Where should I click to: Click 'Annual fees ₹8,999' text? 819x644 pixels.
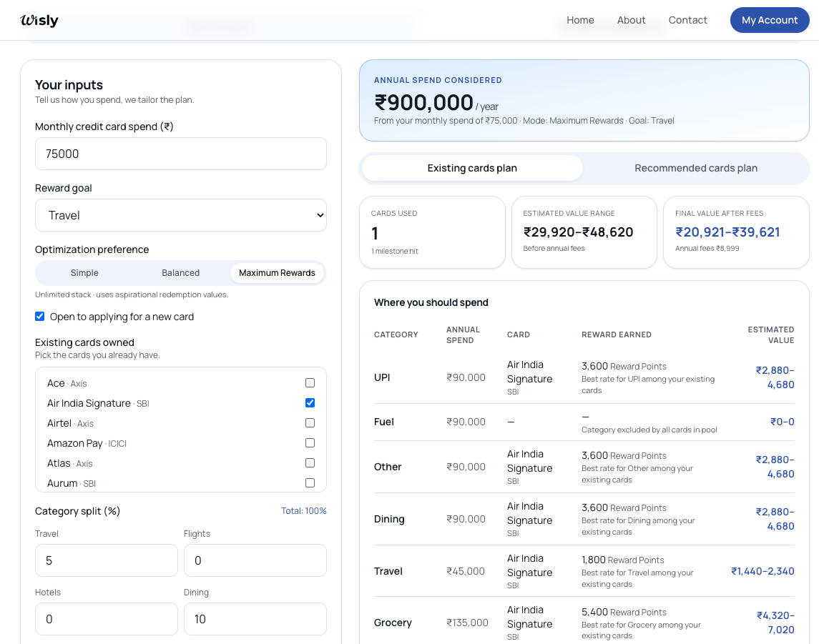tap(707, 249)
